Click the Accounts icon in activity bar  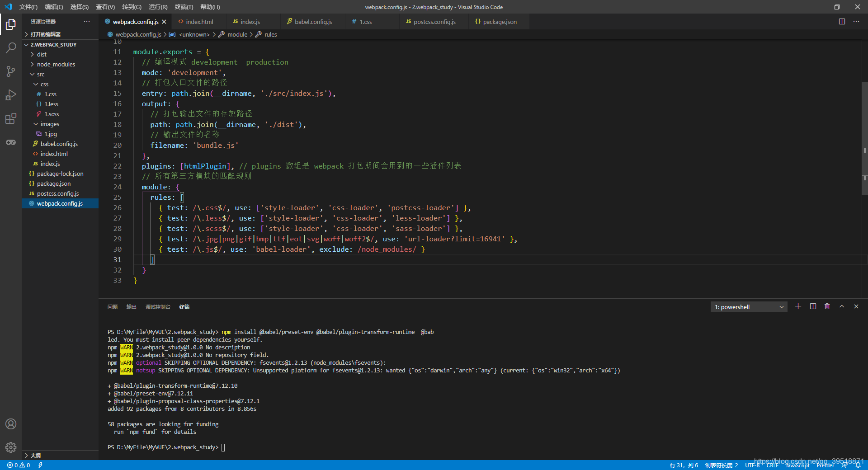pyautogui.click(x=11, y=424)
